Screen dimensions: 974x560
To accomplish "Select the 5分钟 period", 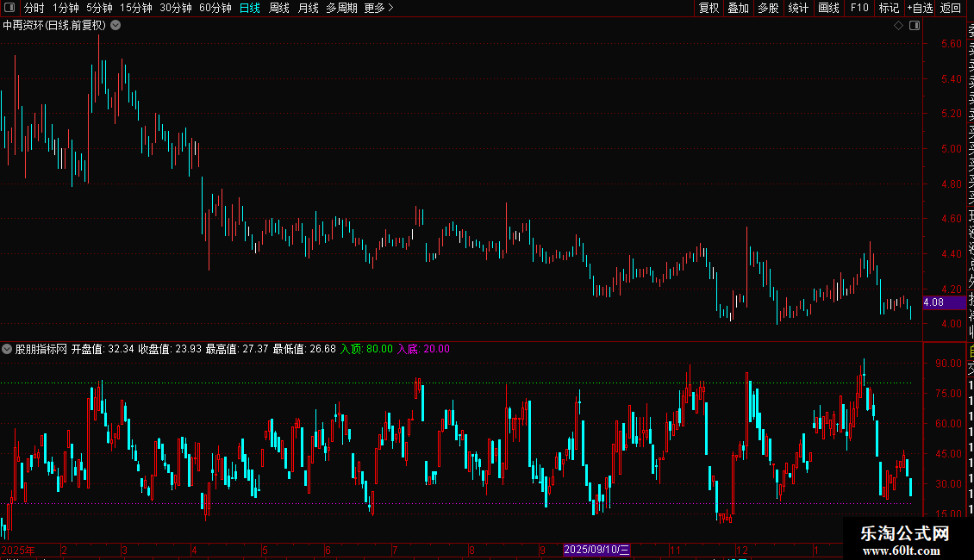I will (x=99, y=8).
